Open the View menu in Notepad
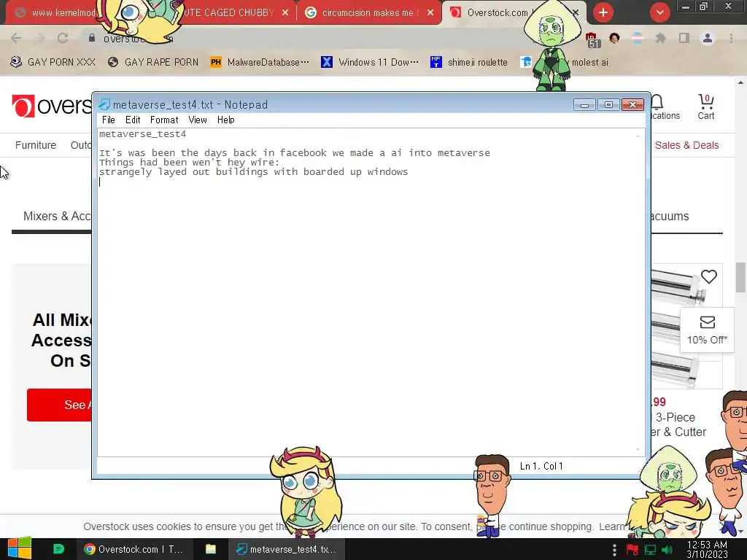Image resolution: width=747 pixels, height=560 pixels. click(x=197, y=120)
